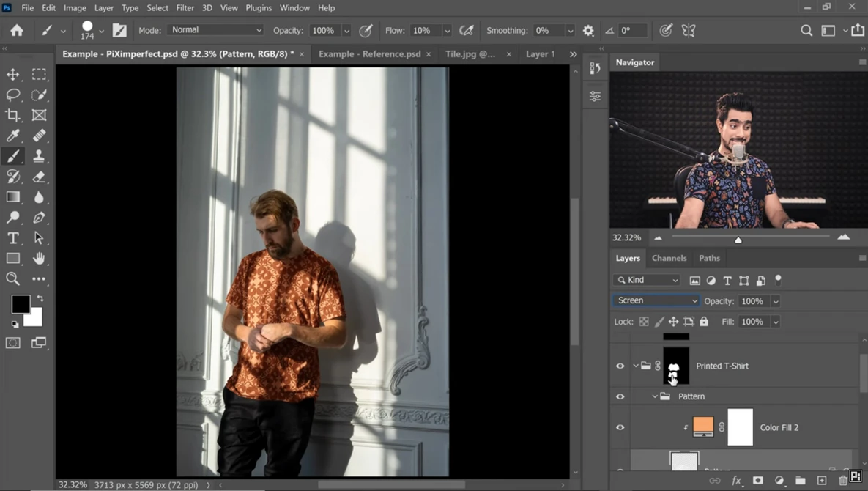Open the Search magnifier icon
The width and height of the screenshot is (868, 491).
click(x=806, y=31)
